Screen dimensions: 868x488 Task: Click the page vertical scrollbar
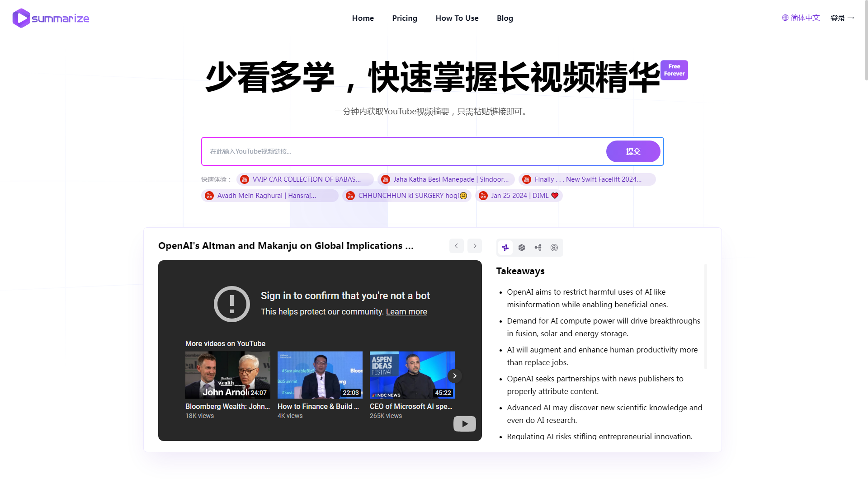[x=866, y=41]
